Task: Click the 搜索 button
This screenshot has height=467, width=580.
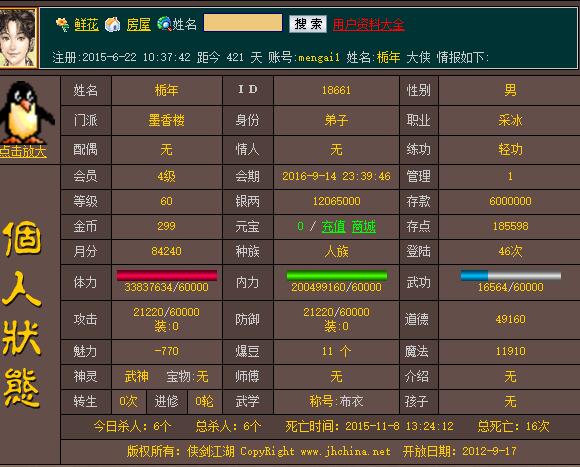Action: pos(308,24)
